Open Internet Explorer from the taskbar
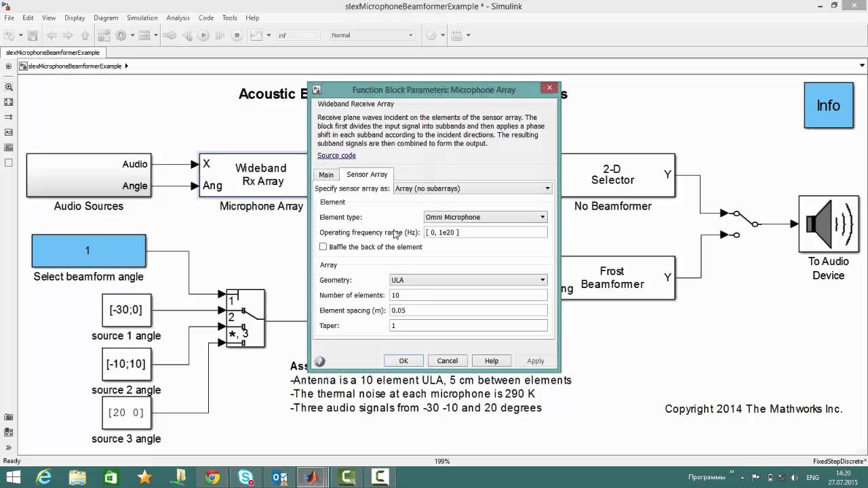868x488 pixels. 44,477
